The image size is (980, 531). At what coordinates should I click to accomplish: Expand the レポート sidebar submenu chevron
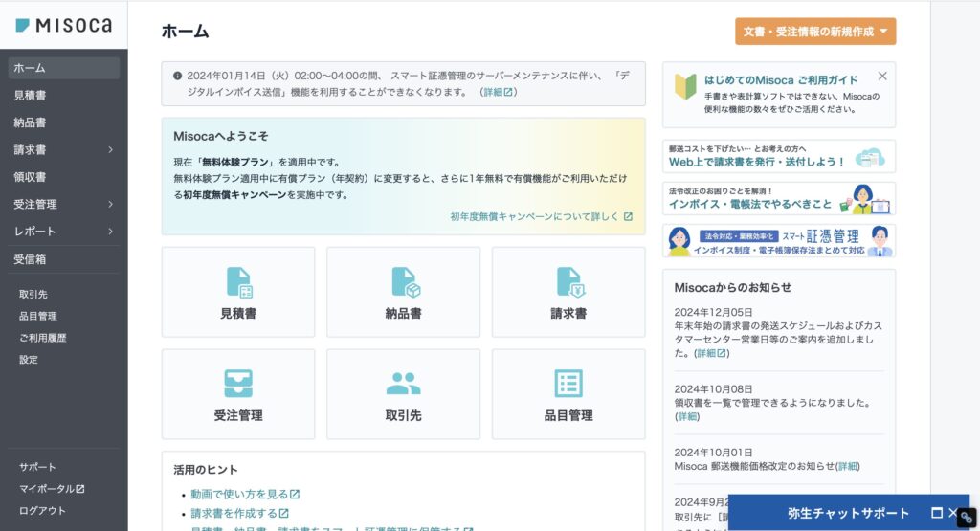tap(110, 232)
